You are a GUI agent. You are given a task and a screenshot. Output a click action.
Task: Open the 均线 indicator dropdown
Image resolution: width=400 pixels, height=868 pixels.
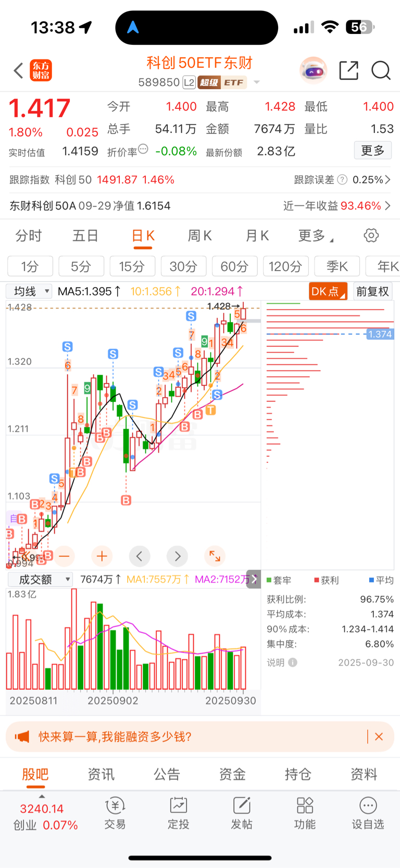coord(29,291)
